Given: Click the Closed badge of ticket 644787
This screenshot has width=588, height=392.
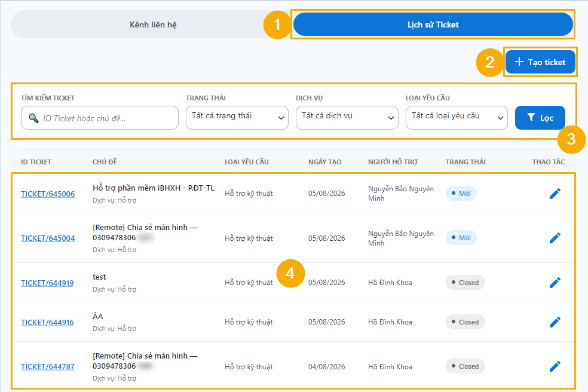Looking at the screenshot, I should click(465, 366).
